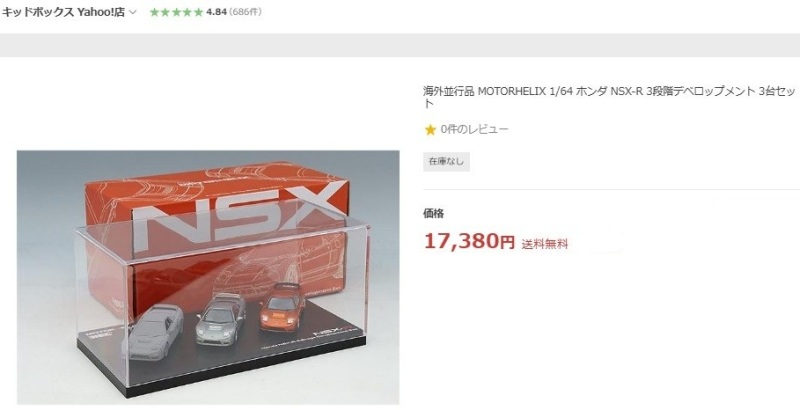Click the 17,380円 price amount
800x410 pixels.
469,241
